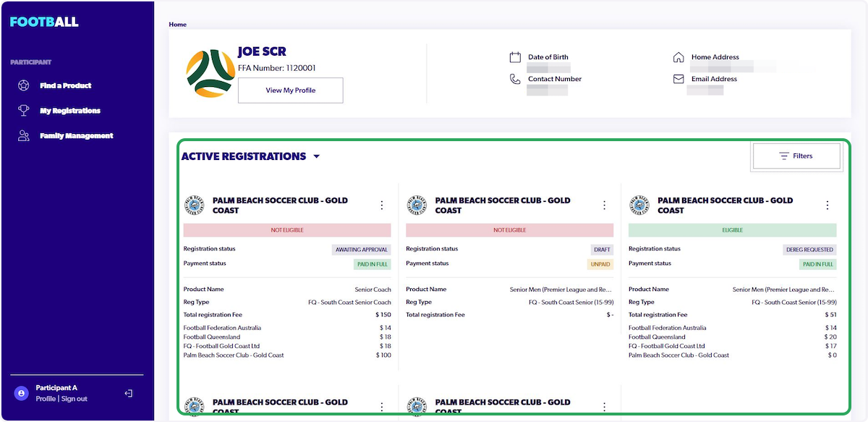Open the Filters button
868x422 pixels.
tap(796, 156)
